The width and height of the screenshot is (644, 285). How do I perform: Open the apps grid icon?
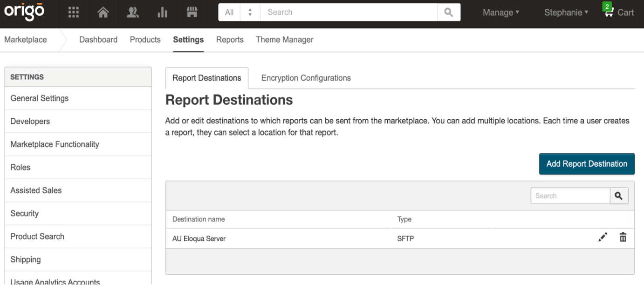coord(74,13)
